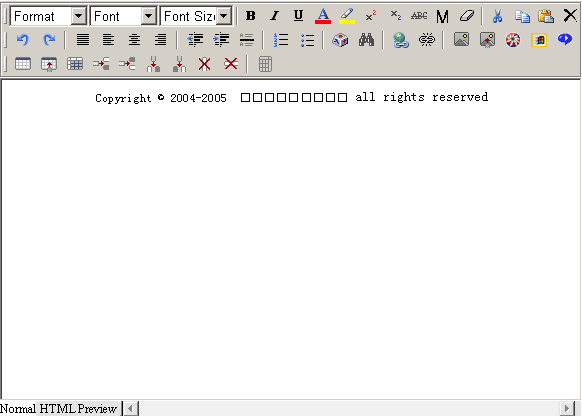Click the scissors cut icon
The width and height of the screenshot is (582, 417).
pyautogui.click(x=497, y=16)
